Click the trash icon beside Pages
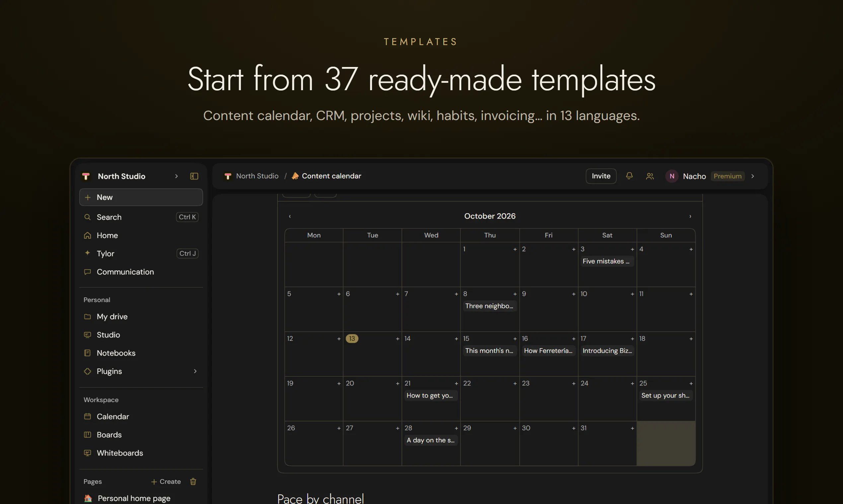 (193, 481)
